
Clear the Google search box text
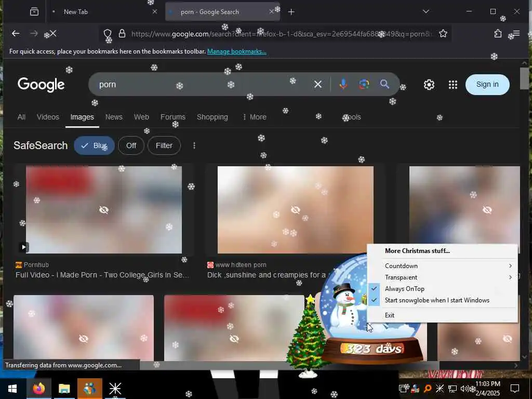(x=317, y=84)
